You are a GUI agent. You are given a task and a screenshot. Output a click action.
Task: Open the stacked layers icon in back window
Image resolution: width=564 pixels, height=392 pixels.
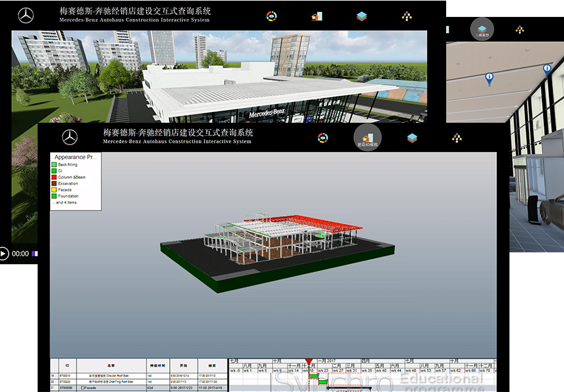click(362, 16)
